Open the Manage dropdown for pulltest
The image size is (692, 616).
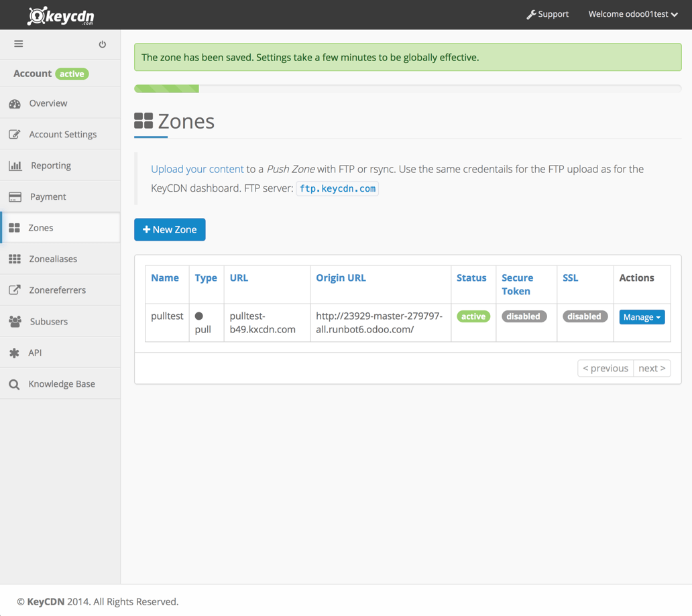pyautogui.click(x=642, y=317)
